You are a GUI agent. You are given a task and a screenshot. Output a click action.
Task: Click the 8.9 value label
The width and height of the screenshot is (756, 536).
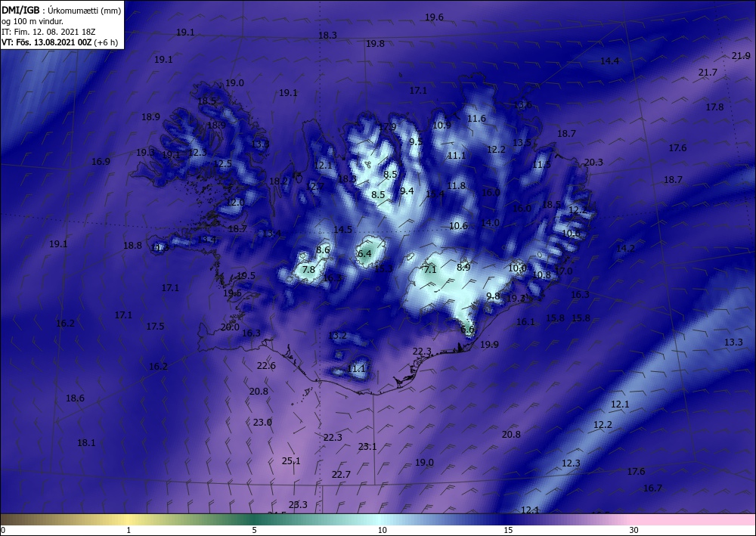463,267
